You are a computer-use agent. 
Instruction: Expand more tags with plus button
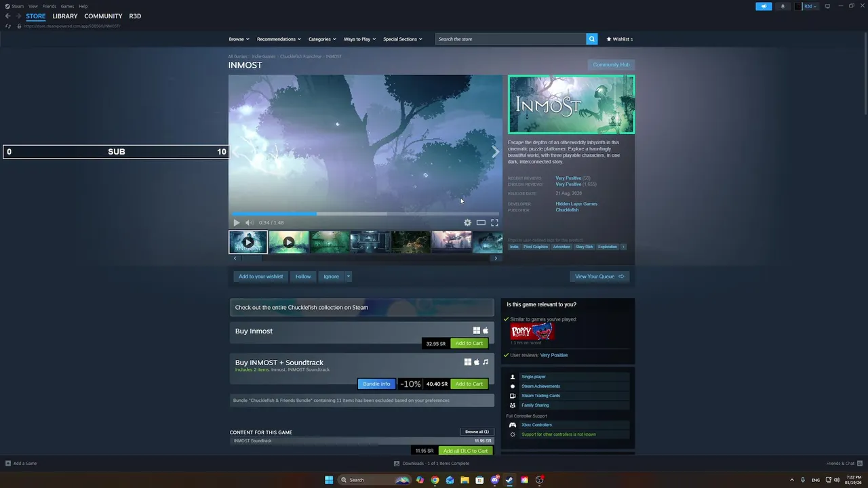[623, 247]
